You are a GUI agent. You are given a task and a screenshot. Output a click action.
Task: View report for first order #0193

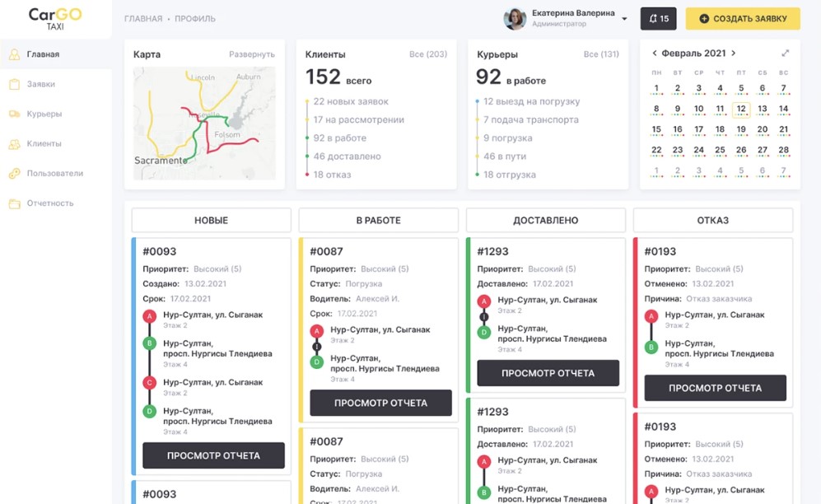point(716,388)
